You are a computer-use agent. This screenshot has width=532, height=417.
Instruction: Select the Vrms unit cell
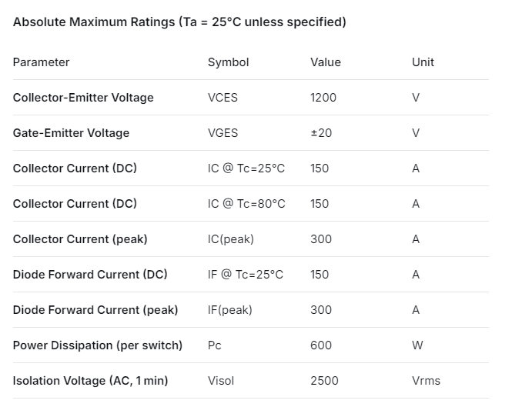coord(427,381)
